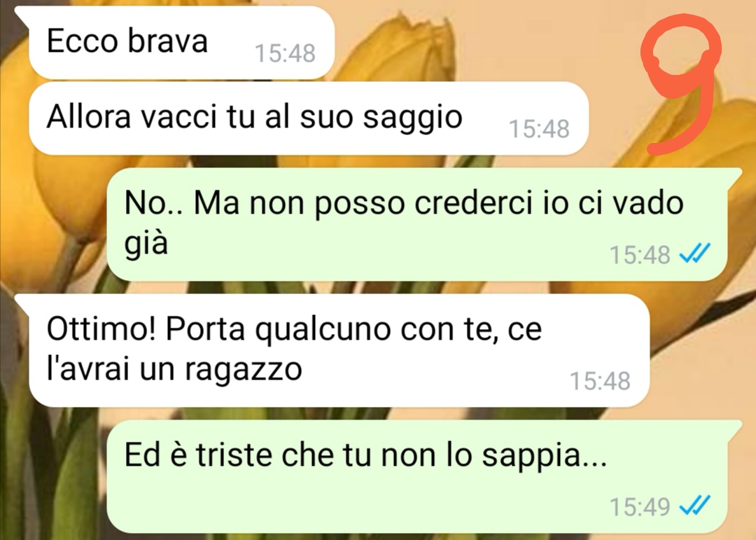756x540 pixels.
Task: Select the 'Allora vacci tu al suo saggio' message
Action: (309, 118)
